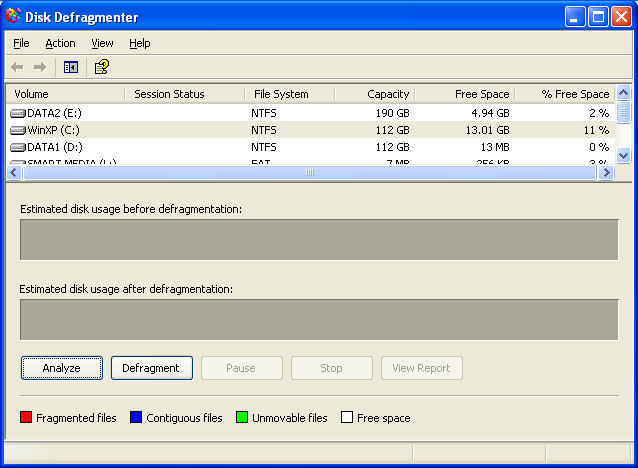Screen dimensions: 638x468
Task: Open the View menu
Action: click(102, 43)
